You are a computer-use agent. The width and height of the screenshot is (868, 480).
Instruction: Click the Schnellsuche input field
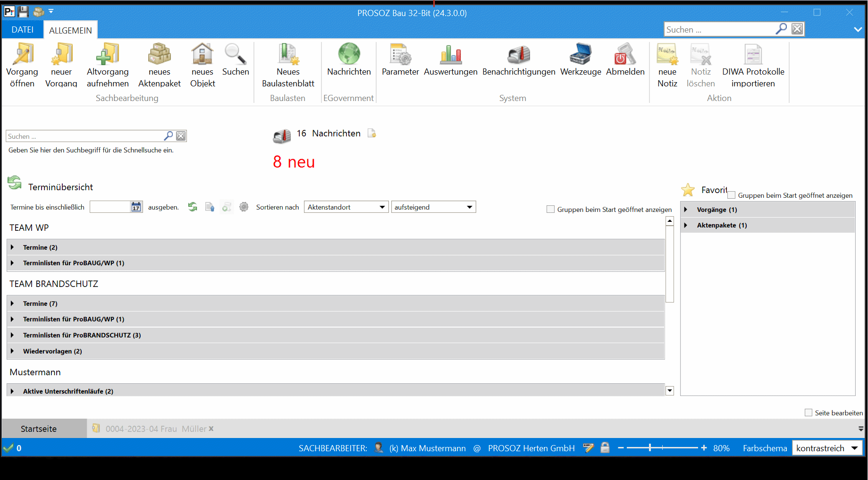[84, 136]
